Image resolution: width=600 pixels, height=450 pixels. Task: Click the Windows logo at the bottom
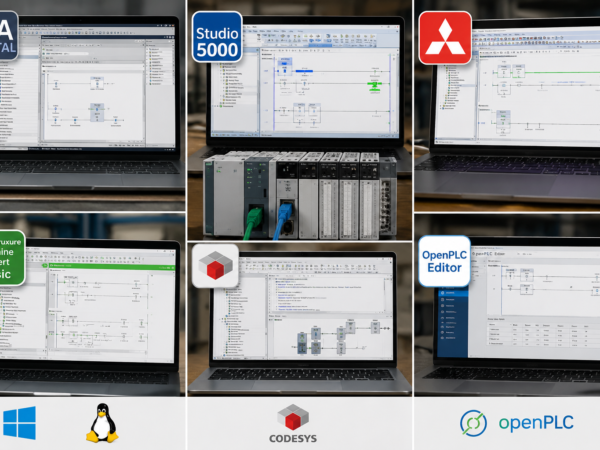click(20, 423)
